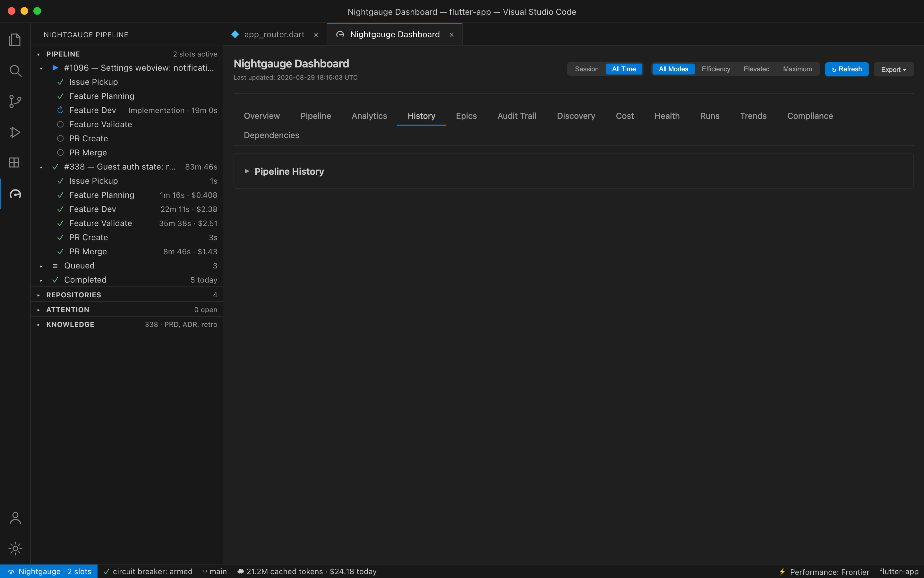Open the Search icon in activity bar

click(15, 71)
